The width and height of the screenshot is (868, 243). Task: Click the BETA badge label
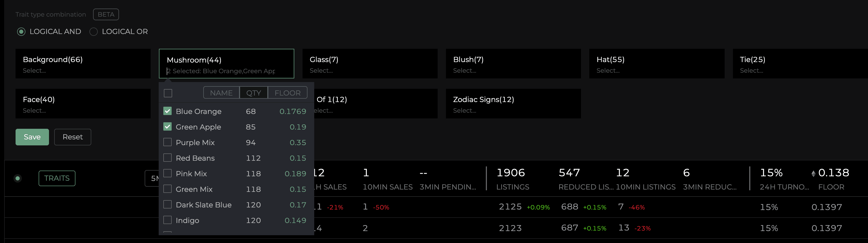click(106, 15)
